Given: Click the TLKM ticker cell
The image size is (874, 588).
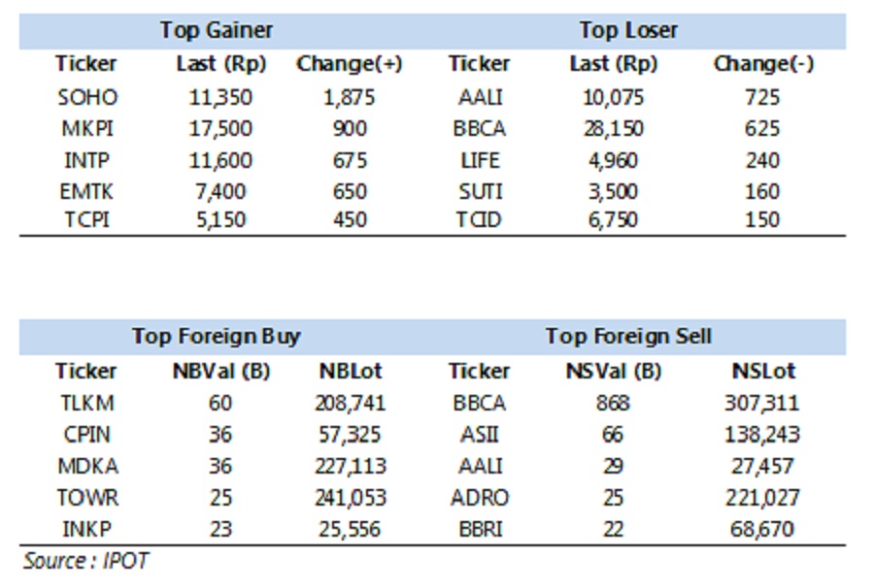Looking at the screenshot, I should (x=86, y=403).
